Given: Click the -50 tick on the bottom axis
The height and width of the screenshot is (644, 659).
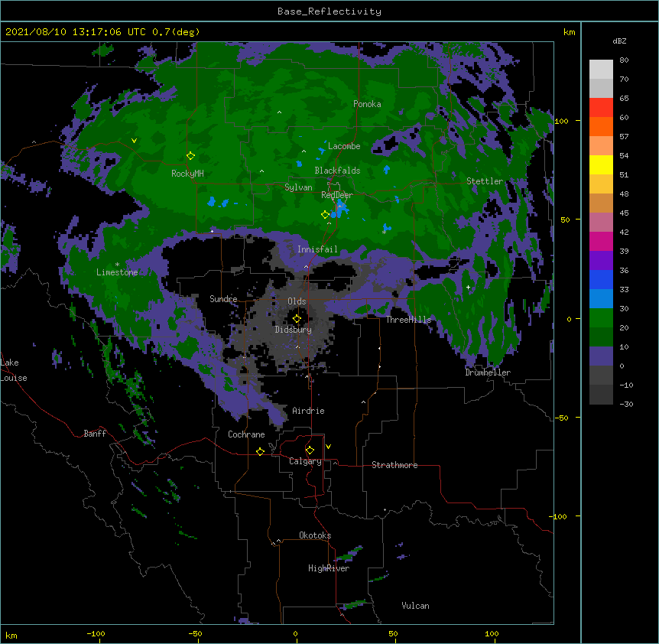Looking at the screenshot, I should [x=195, y=633].
